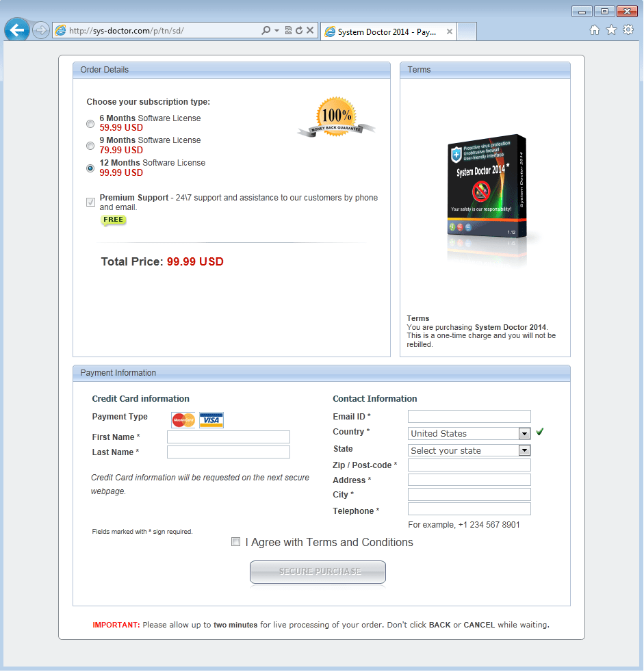Click the Zip / Post-code field
This screenshot has height=672, width=644.
click(469, 465)
